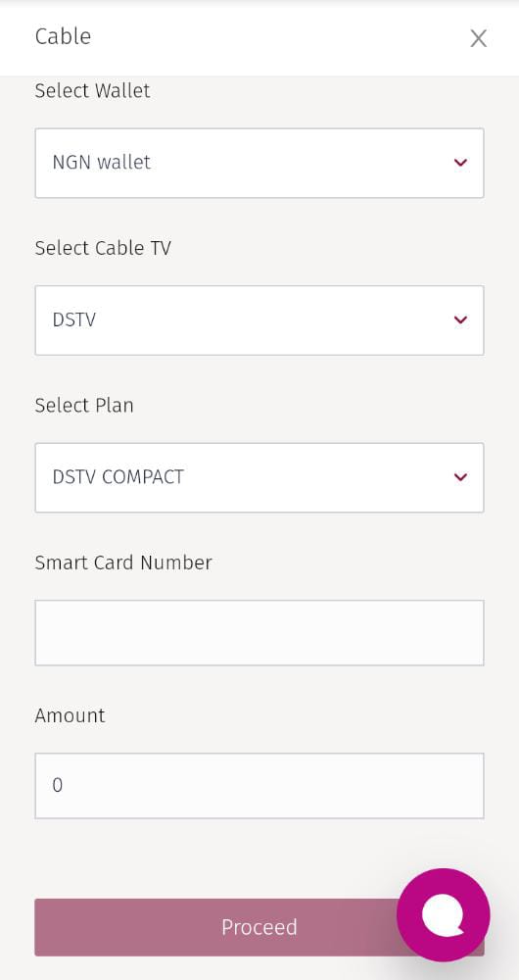
Task: Tap the Proceed button
Action: (259, 927)
